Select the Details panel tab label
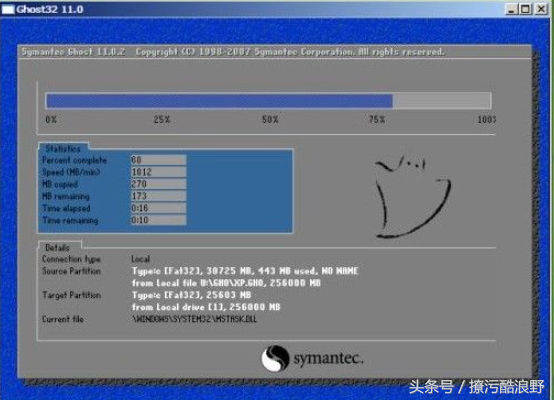Viewport: 554px width, 400px height. (x=58, y=248)
